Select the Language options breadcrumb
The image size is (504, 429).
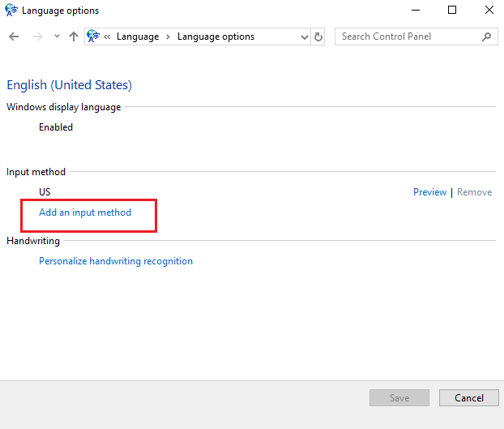coord(216,36)
